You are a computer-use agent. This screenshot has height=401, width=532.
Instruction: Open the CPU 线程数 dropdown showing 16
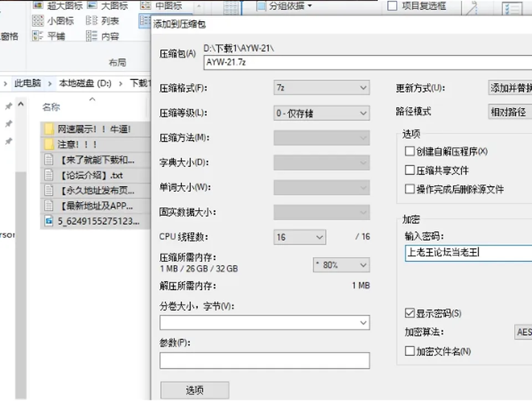300,237
